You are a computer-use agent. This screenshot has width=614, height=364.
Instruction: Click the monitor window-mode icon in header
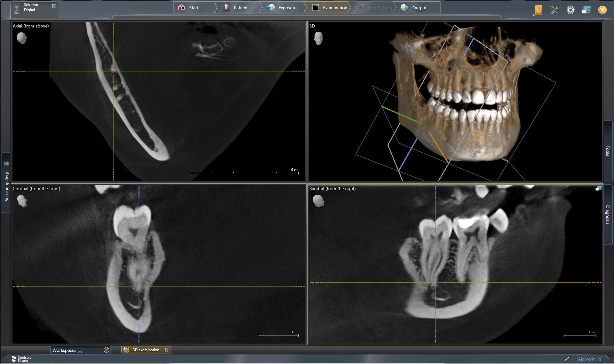[586, 10]
